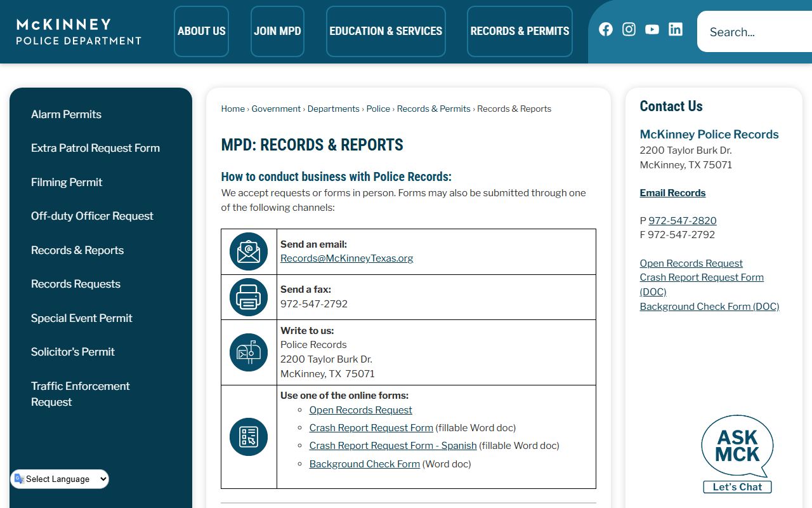Open the Education & Services menu
Viewport: 812px width, 508px height.
click(386, 31)
